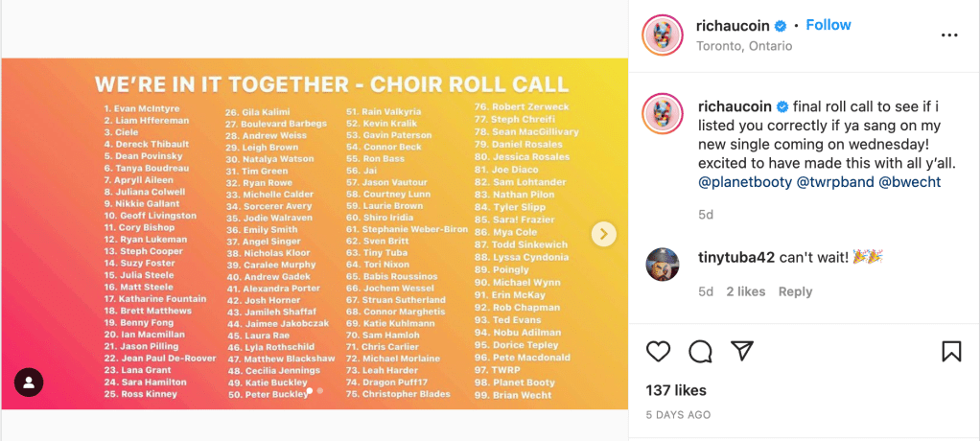Open the Toronto, Ontario location link
The height and width of the screenshot is (441, 980).
point(744,45)
